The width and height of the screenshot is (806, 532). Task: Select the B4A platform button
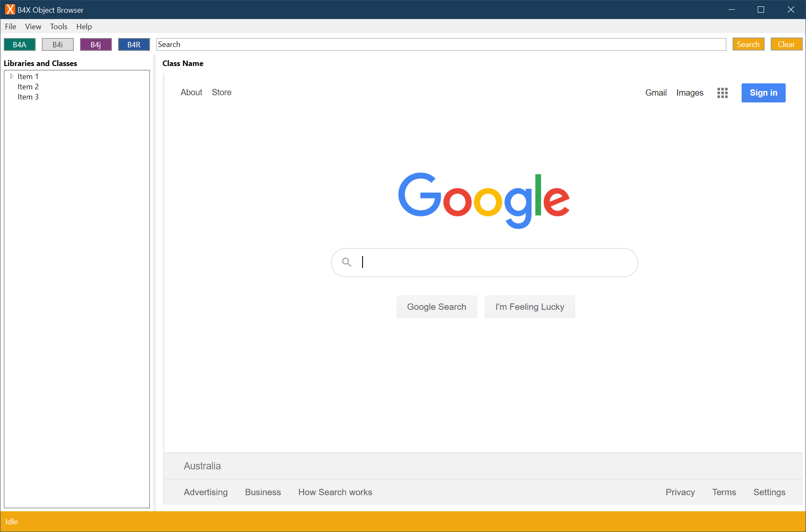click(19, 44)
